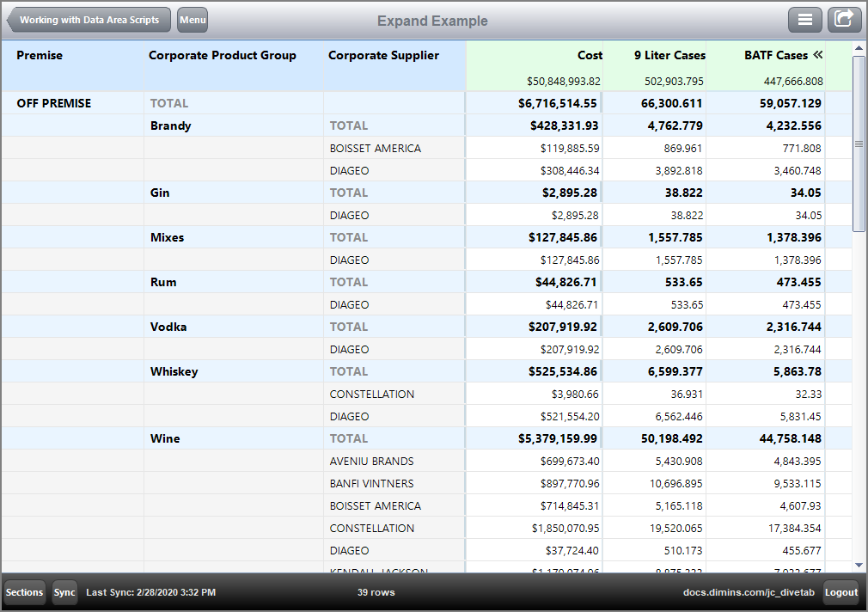Collapse columns with the double-left chevron
The width and height of the screenshot is (868, 612).
(817, 54)
